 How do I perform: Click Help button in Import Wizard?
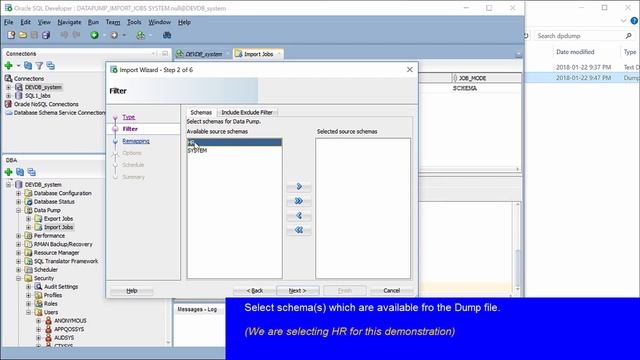pos(131,291)
